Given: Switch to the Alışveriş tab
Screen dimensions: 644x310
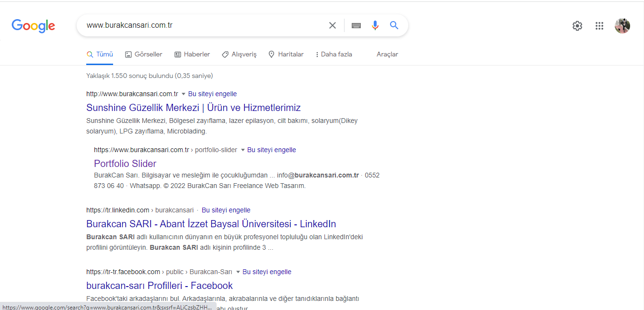Looking at the screenshot, I should pos(239,55).
